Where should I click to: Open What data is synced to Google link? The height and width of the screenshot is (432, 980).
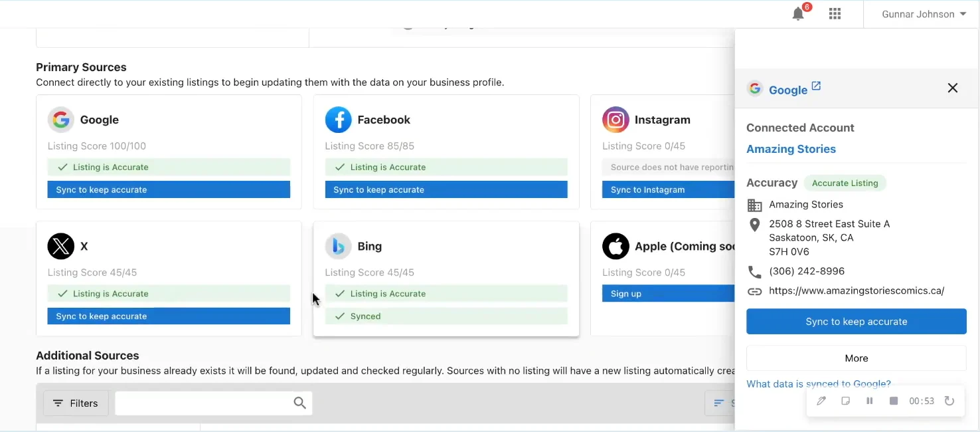819,383
